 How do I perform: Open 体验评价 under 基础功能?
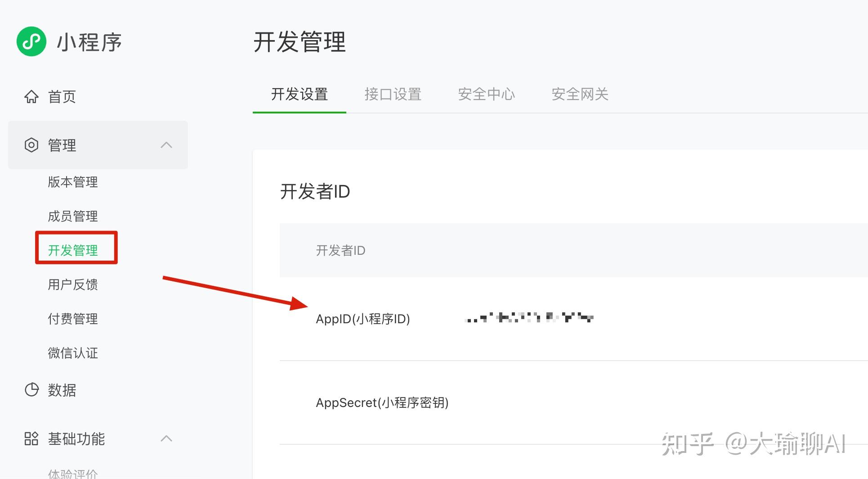[x=73, y=474]
